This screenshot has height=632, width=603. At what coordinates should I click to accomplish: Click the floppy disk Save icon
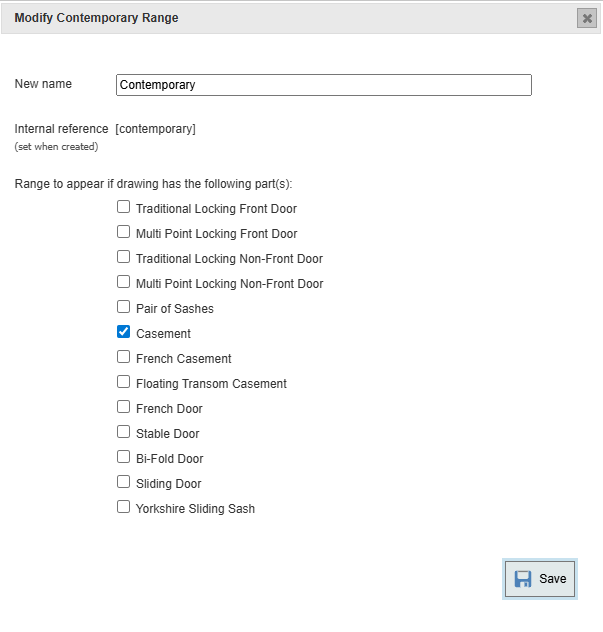(523, 579)
